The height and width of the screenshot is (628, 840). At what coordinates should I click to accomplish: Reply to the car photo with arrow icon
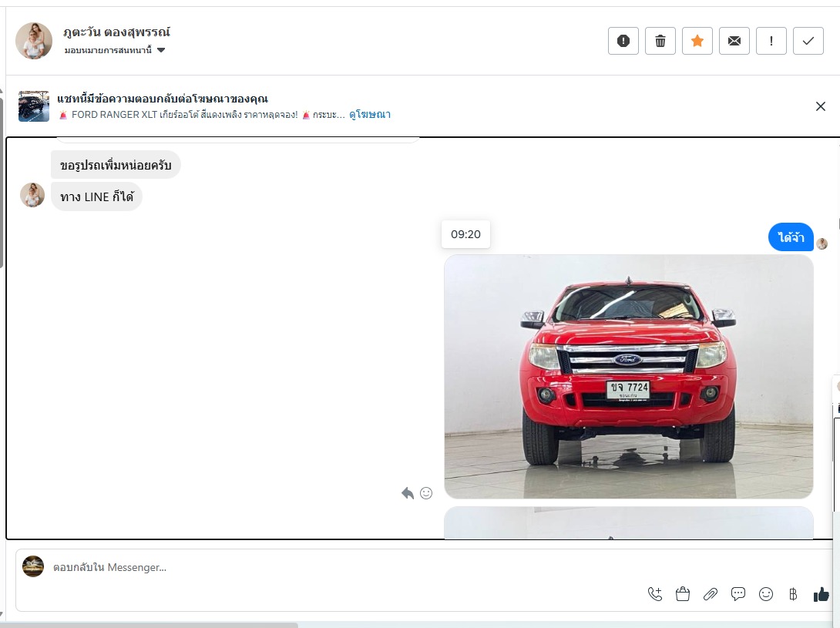coord(408,493)
